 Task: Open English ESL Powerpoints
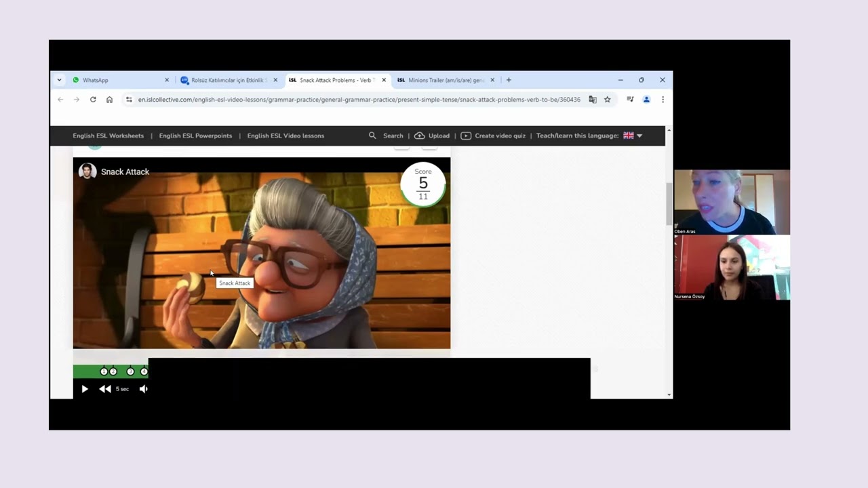coord(195,136)
